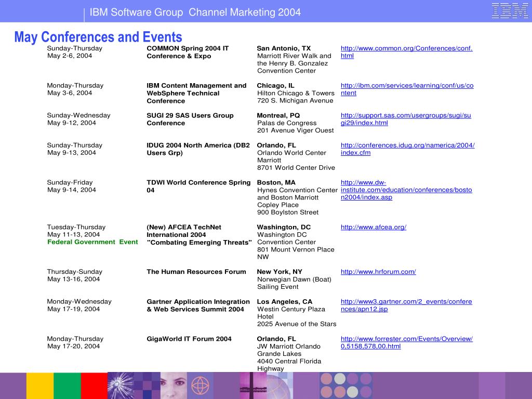The width and height of the screenshot is (532, 399).
Task: Select 'The Human Resources Forum' event name
Action: 196,271
